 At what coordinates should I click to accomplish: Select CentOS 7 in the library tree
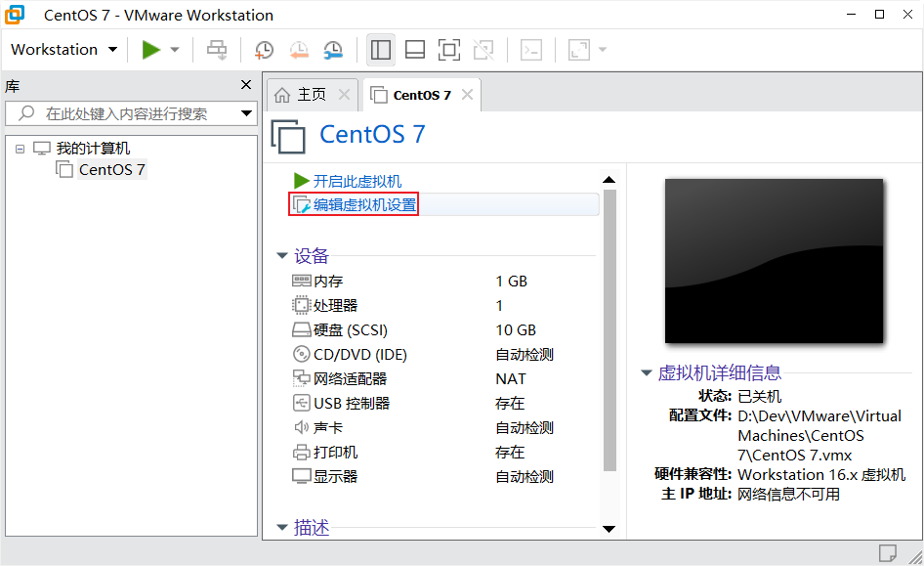click(112, 170)
